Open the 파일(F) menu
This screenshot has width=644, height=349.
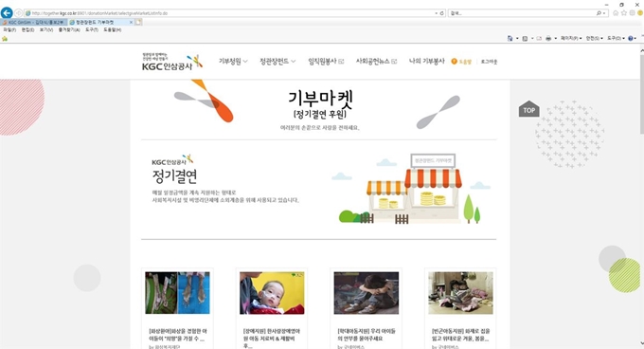tap(9, 30)
